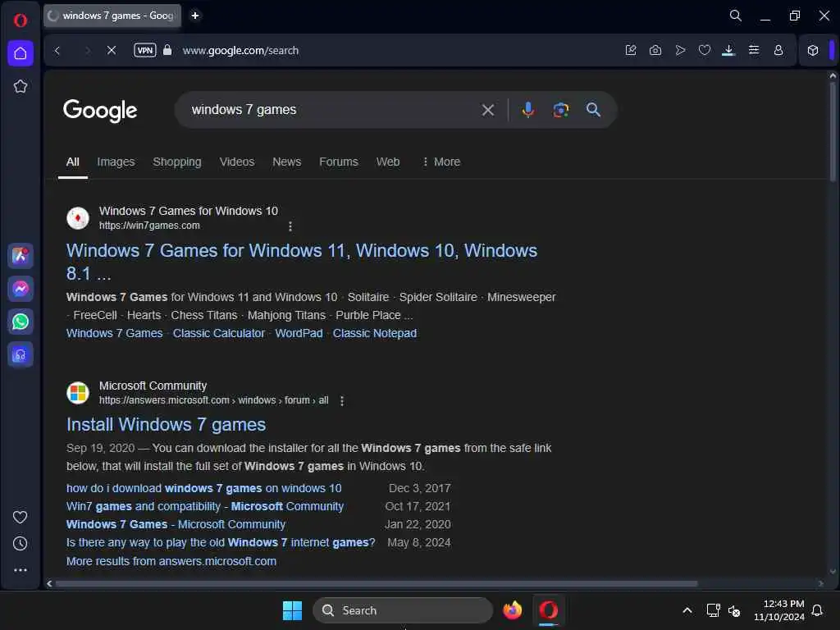Open the History clock in the sidebar
The image size is (840, 630).
click(x=21, y=544)
